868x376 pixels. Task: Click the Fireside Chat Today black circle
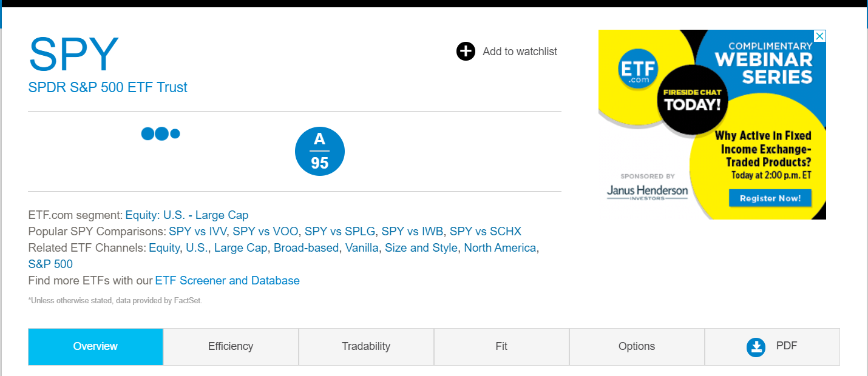pos(693,101)
